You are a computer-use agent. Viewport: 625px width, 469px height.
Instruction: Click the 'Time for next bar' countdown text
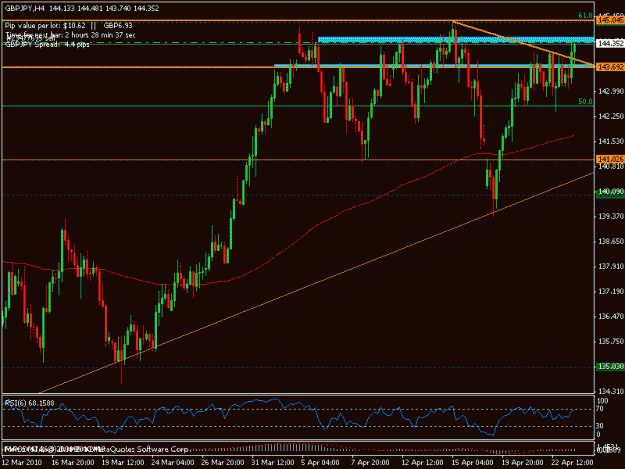tap(70, 35)
